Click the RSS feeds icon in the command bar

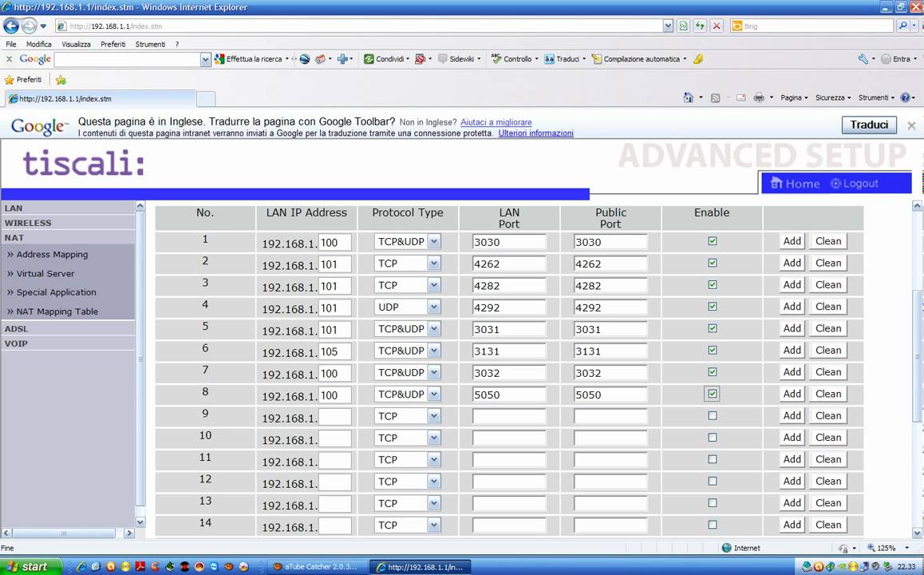[716, 98]
